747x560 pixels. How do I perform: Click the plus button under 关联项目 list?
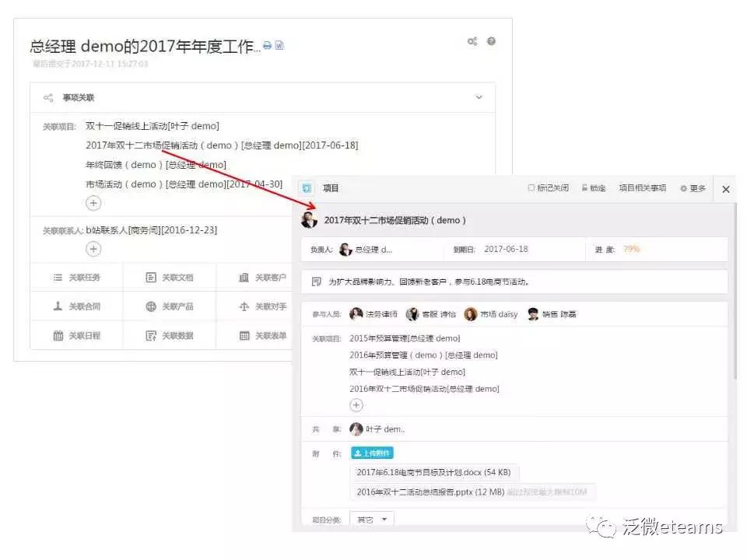point(356,404)
